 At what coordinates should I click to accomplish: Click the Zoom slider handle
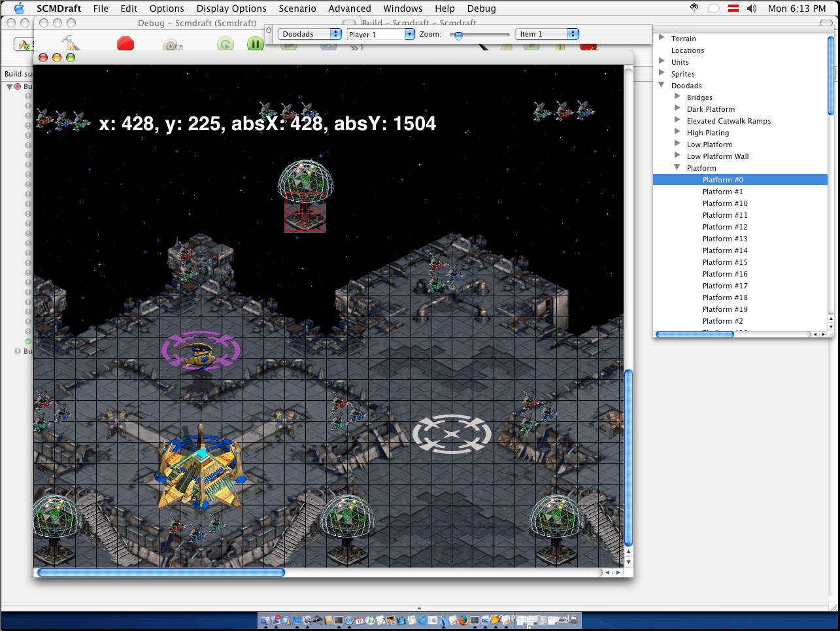(458, 35)
